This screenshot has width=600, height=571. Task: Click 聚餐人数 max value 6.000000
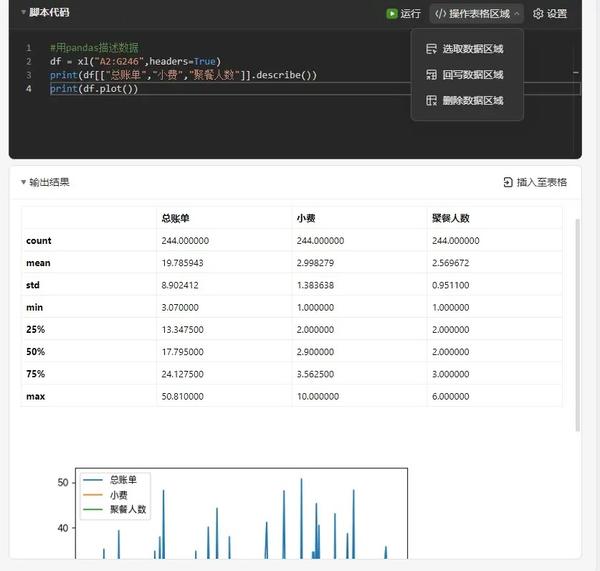[450, 396]
